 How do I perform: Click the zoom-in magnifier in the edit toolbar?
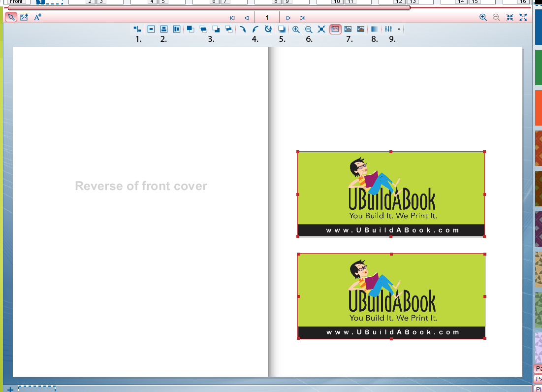(x=296, y=30)
